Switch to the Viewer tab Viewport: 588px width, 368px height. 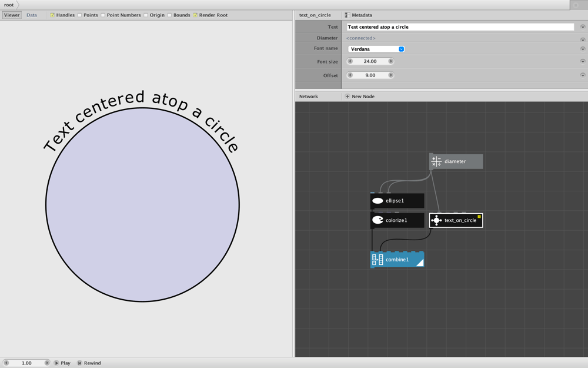[12, 15]
